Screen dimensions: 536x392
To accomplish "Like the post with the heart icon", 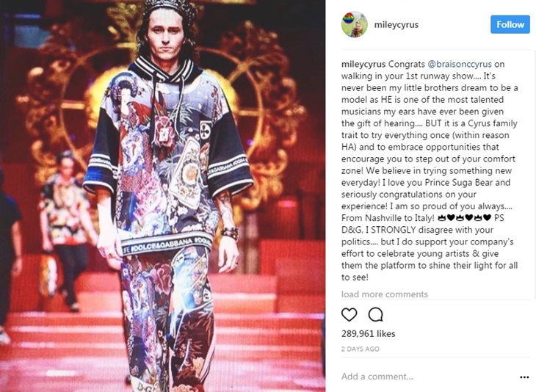I will (x=349, y=314).
